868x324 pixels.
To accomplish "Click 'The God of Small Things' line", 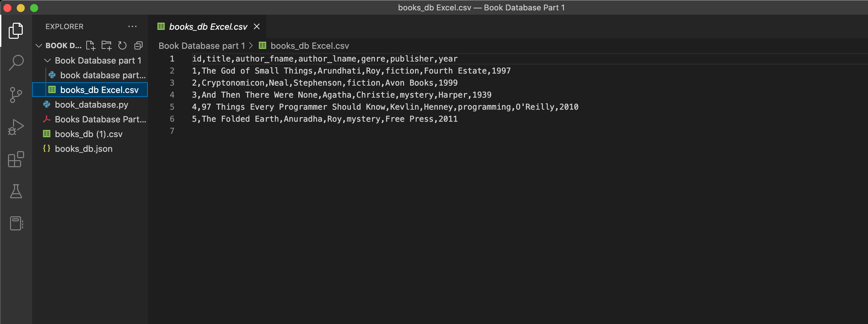I will 352,71.
